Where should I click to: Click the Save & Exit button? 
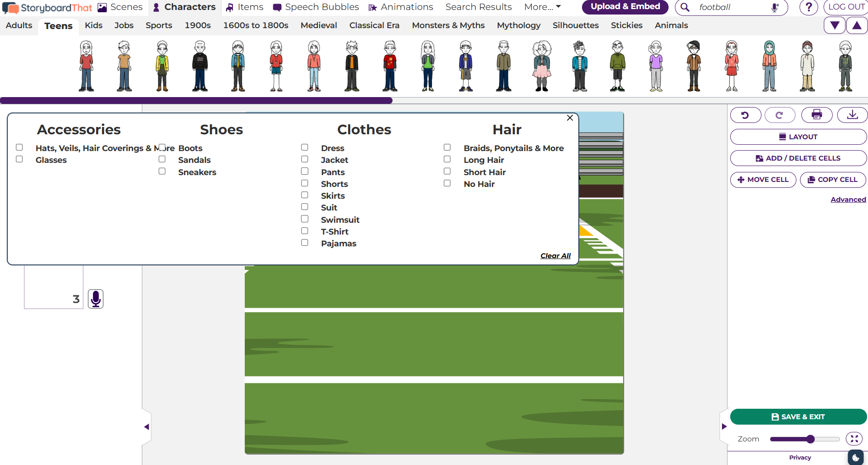click(x=798, y=416)
